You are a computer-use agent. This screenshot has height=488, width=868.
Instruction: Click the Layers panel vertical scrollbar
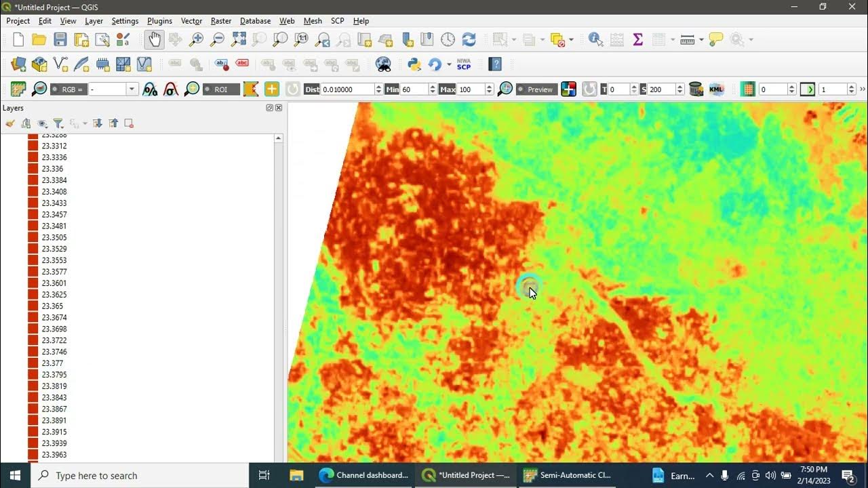tap(278, 298)
